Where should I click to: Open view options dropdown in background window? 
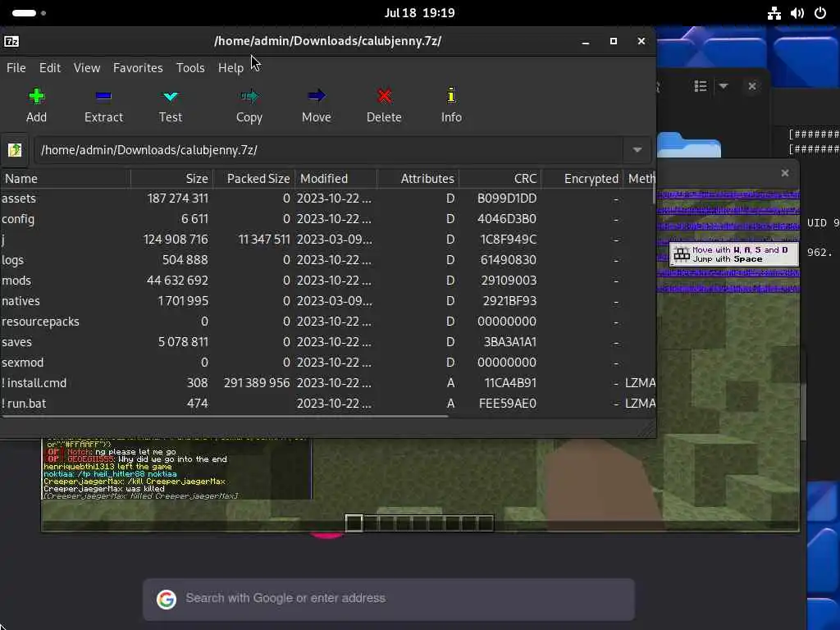point(724,86)
